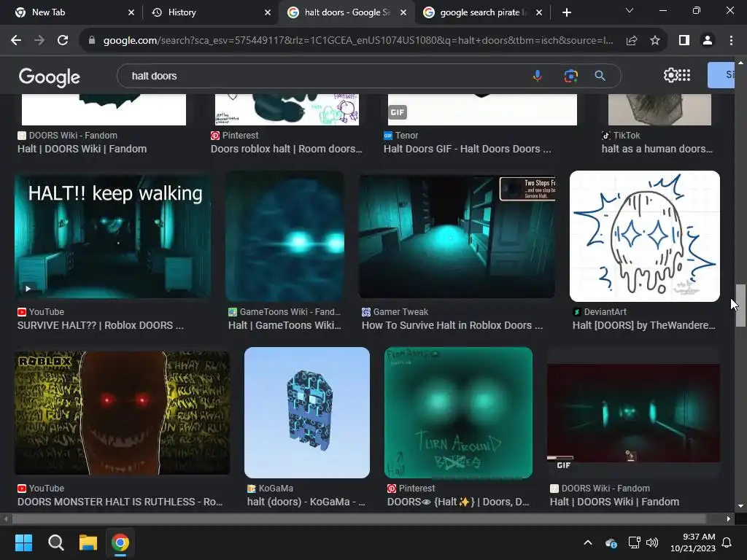Start a voice search with the microphone
This screenshot has height=560, width=747.
point(538,76)
